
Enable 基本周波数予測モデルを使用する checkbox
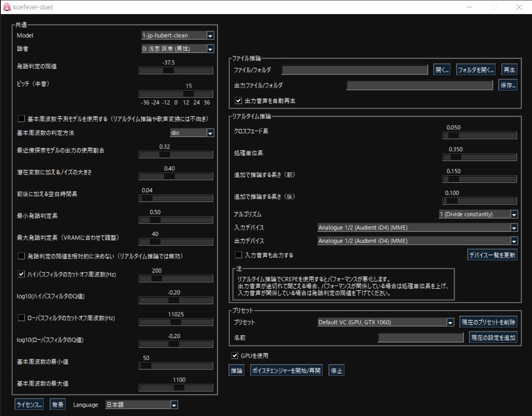(x=21, y=119)
